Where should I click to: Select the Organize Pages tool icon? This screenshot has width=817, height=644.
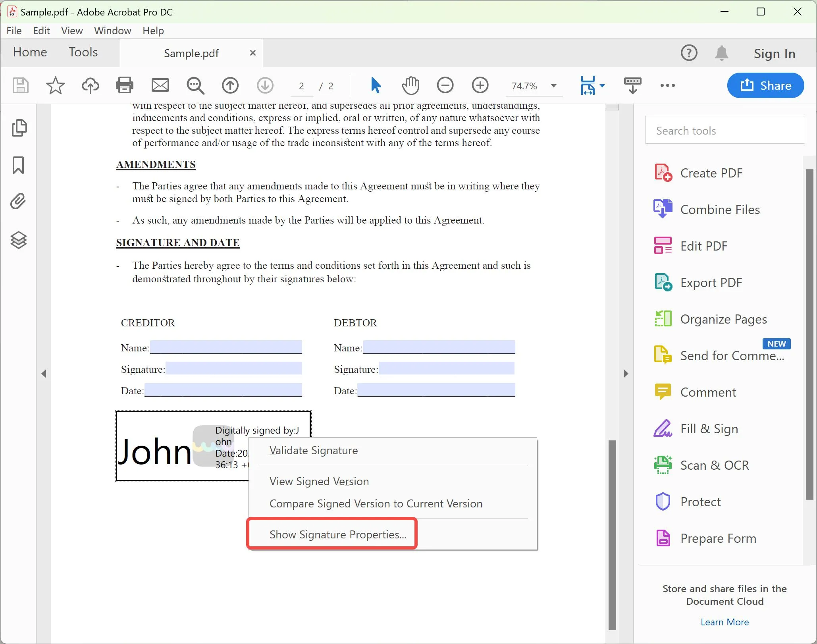pos(664,319)
